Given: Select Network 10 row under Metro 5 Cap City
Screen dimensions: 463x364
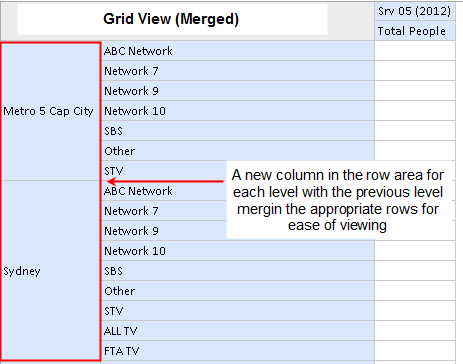Looking at the screenshot, I should click(x=238, y=111).
